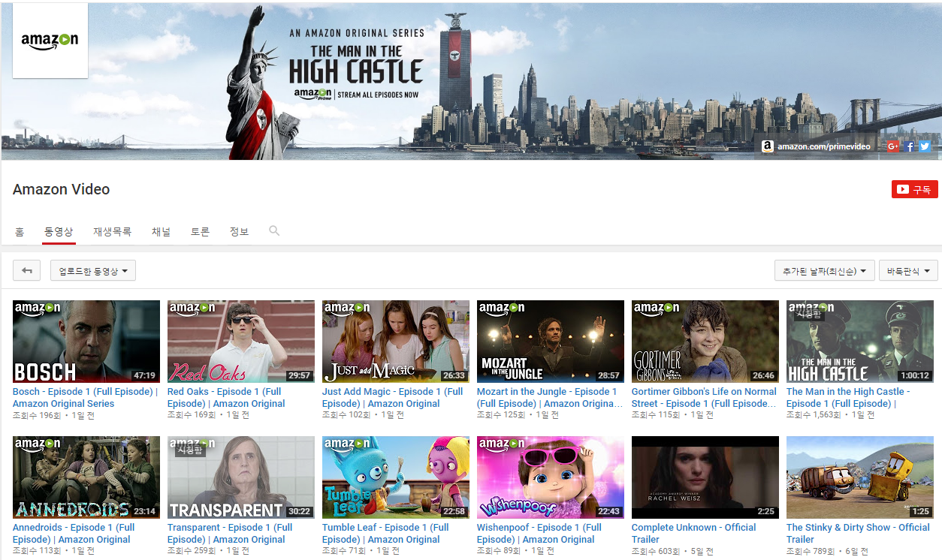This screenshot has height=560, width=942.
Task: Open 'Annedroids - Episode 1' title link
Action: pyautogui.click(x=74, y=533)
